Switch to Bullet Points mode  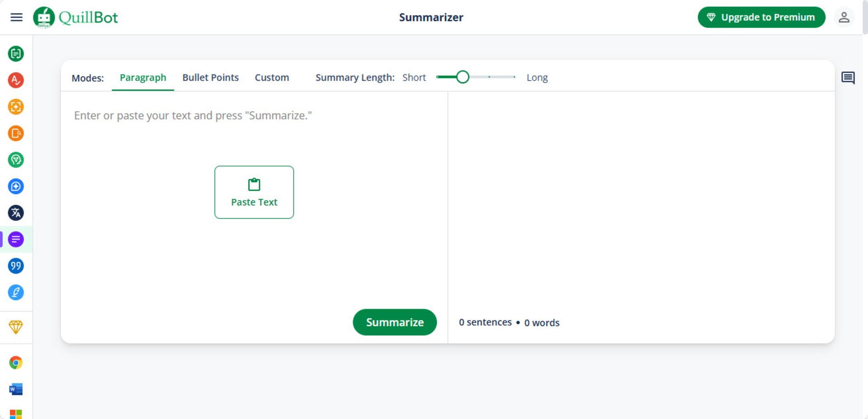(210, 78)
